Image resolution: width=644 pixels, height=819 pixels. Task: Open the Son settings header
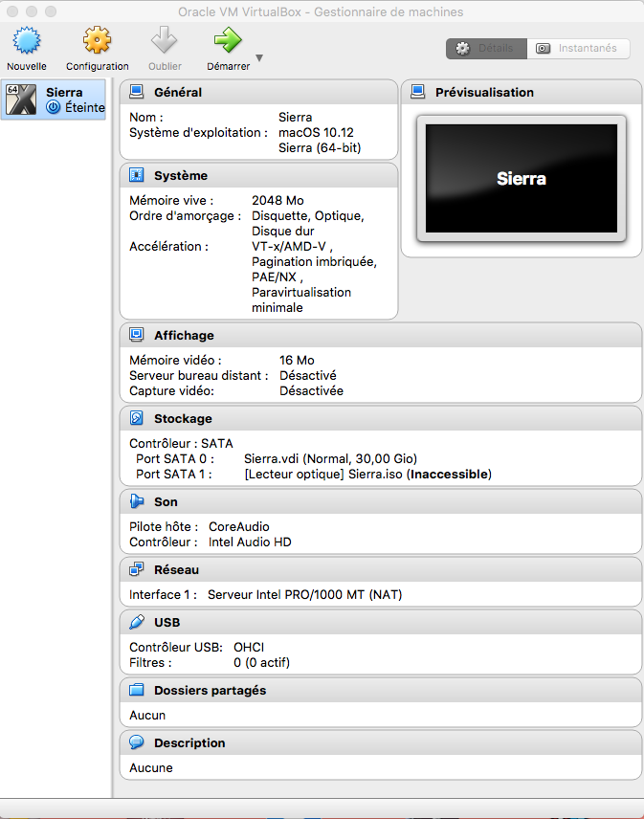coord(166,501)
